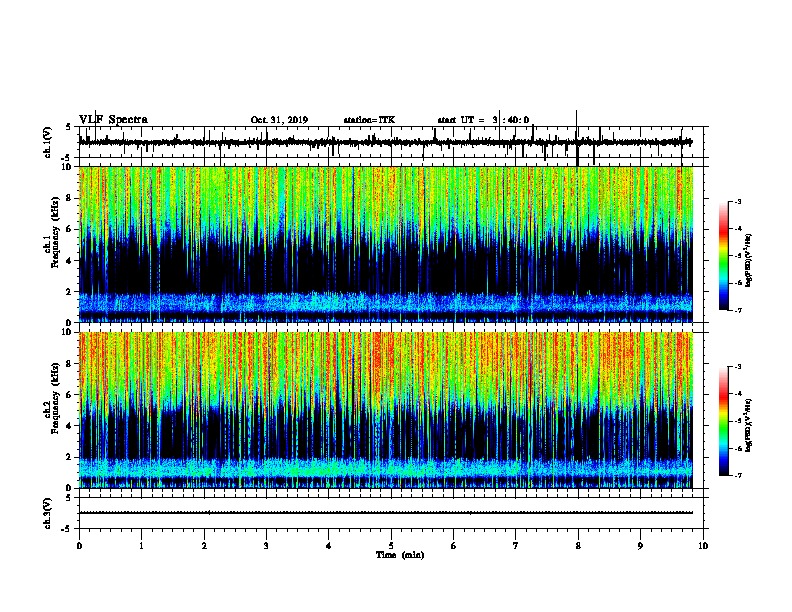Click time axis tick label "1"
Screen dimensions: 792x612
[x=141, y=546]
